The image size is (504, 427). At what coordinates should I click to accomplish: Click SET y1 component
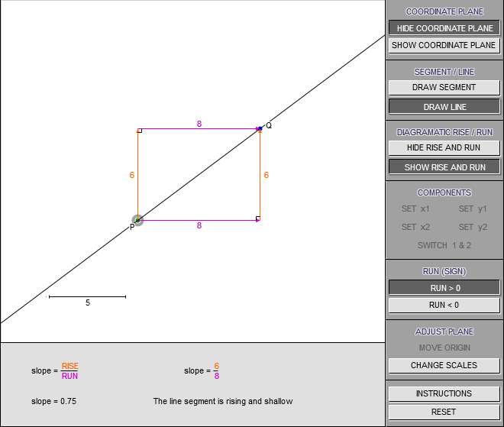(x=473, y=209)
